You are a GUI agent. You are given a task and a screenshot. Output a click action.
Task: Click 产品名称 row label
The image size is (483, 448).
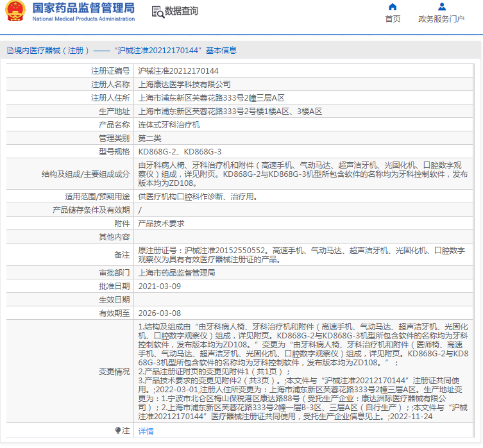tap(114, 125)
